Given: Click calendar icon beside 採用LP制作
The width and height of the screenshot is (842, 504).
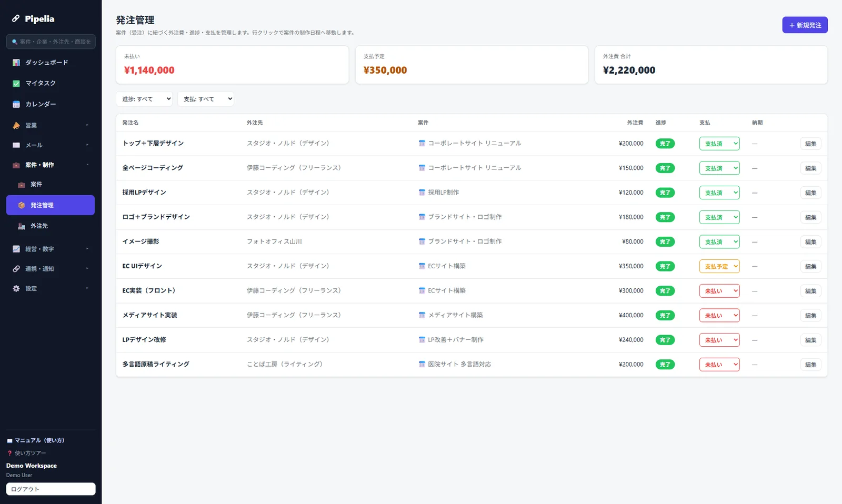Looking at the screenshot, I should pos(422,193).
